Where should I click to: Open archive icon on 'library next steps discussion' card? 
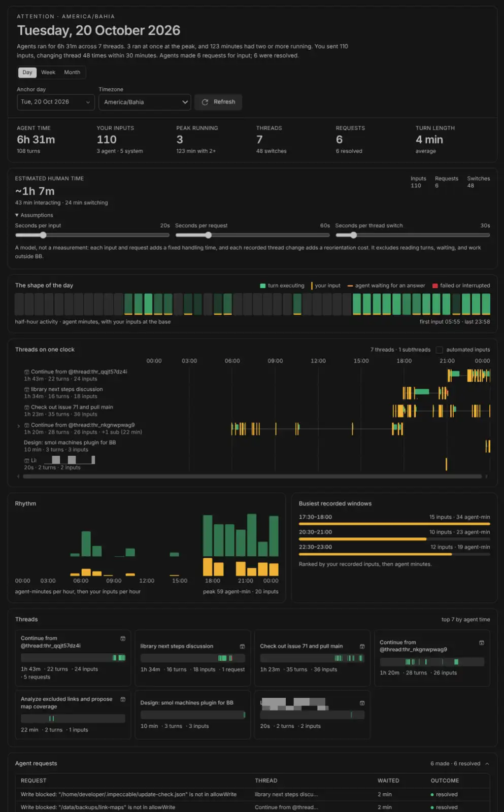click(x=242, y=647)
